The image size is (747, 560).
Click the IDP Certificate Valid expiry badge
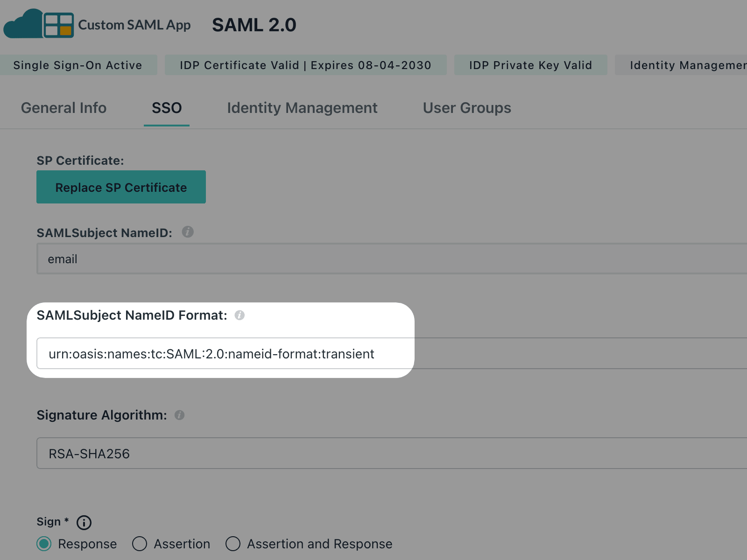tap(305, 65)
